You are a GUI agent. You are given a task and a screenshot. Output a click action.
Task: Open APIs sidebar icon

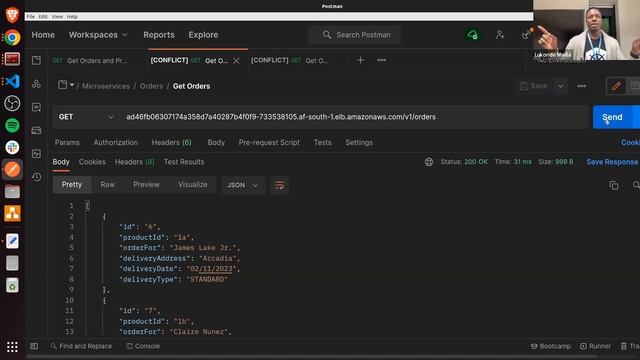tap(36, 84)
